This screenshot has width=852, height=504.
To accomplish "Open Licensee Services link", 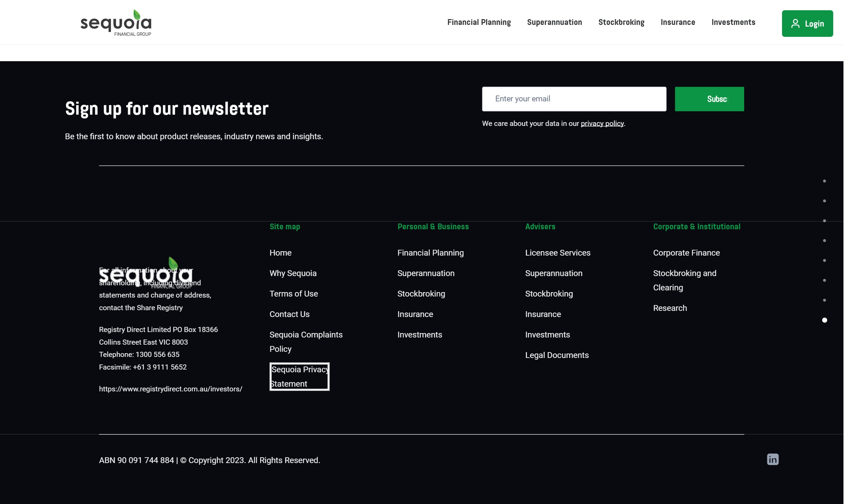I will (557, 253).
